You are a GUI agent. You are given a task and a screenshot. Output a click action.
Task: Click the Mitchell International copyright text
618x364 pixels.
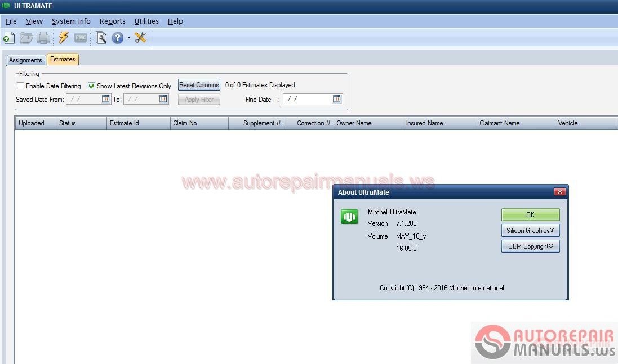point(442,288)
